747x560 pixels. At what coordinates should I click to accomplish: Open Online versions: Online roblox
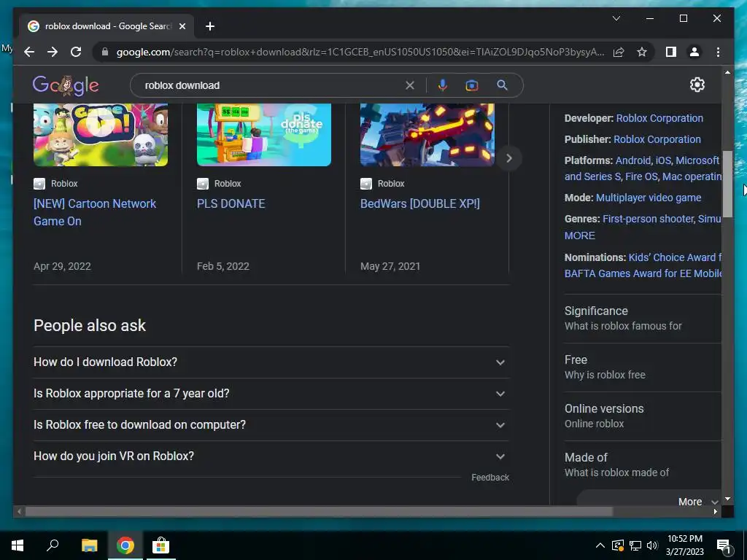643,416
